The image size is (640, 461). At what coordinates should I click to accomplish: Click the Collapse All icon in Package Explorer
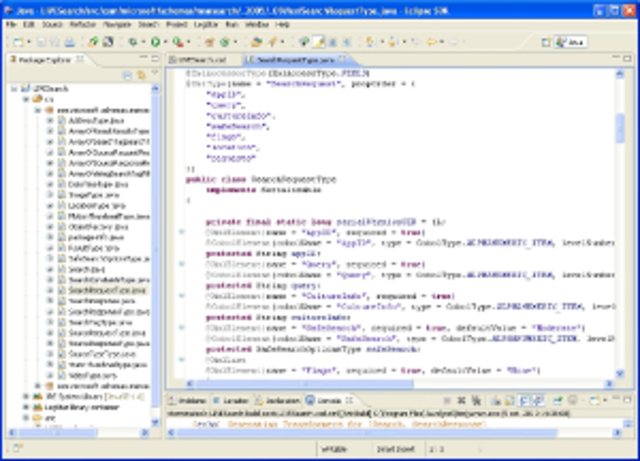point(127,76)
